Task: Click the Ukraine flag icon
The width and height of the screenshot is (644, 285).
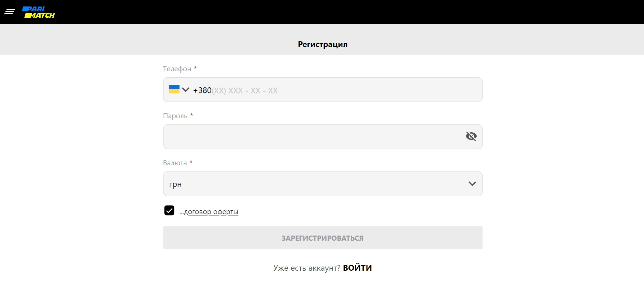Action: point(174,89)
